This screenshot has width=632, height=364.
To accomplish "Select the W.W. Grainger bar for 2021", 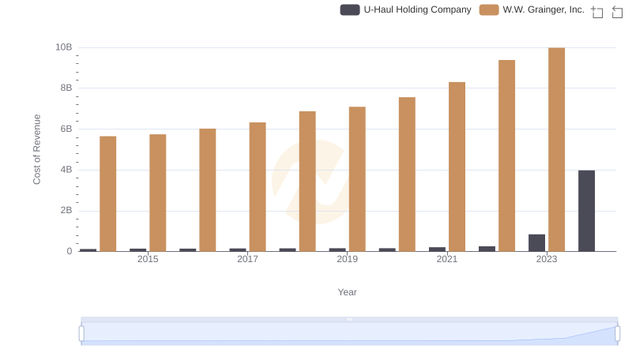I will (x=457, y=167).
